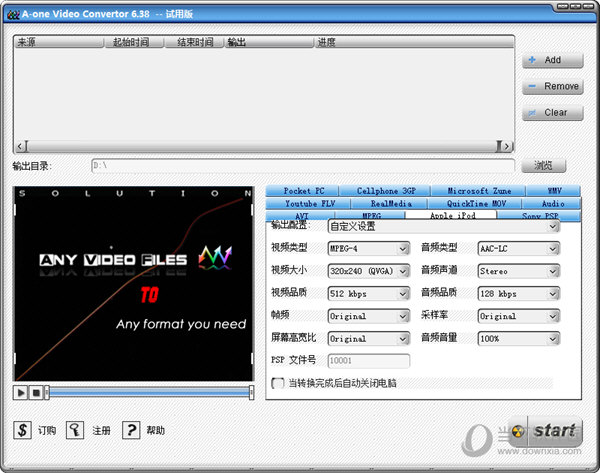Open the 视频类型 MPEG-4 dropdown

(x=403, y=249)
